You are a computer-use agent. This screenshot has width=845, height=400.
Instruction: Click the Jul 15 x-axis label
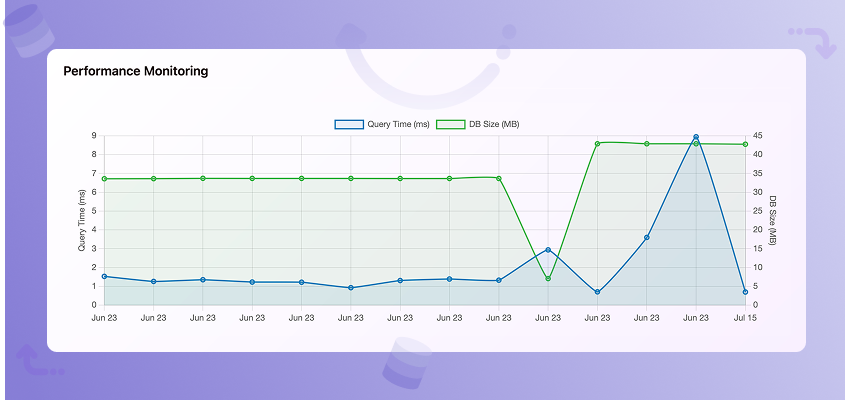click(745, 318)
